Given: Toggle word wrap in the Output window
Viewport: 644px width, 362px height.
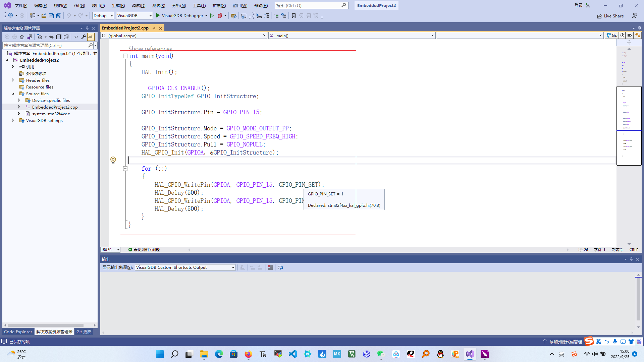Looking at the screenshot, I should pyautogui.click(x=280, y=267).
